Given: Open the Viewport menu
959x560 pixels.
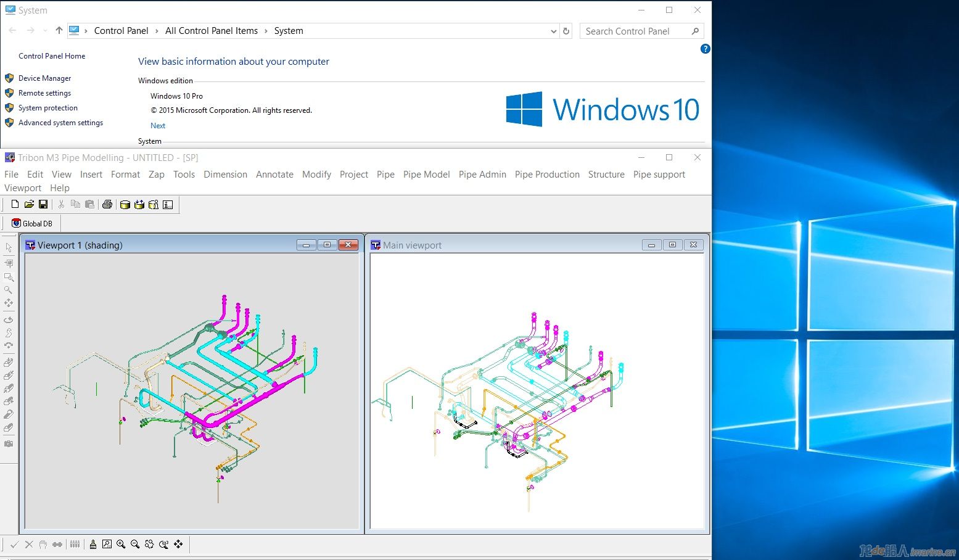Looking at the screenshot, I should pyautogui.click(x=23, y=188).
